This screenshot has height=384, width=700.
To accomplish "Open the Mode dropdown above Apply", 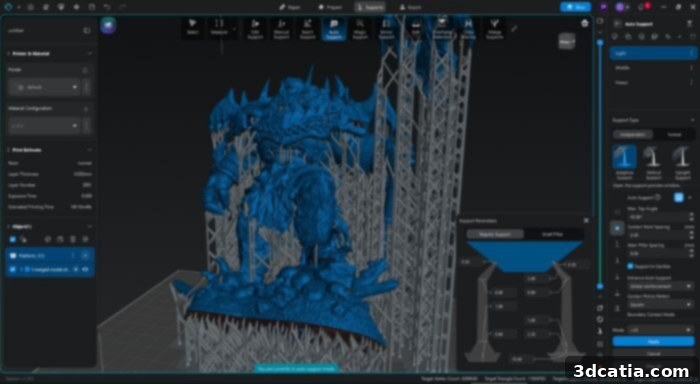I will (x=660, y=330).
